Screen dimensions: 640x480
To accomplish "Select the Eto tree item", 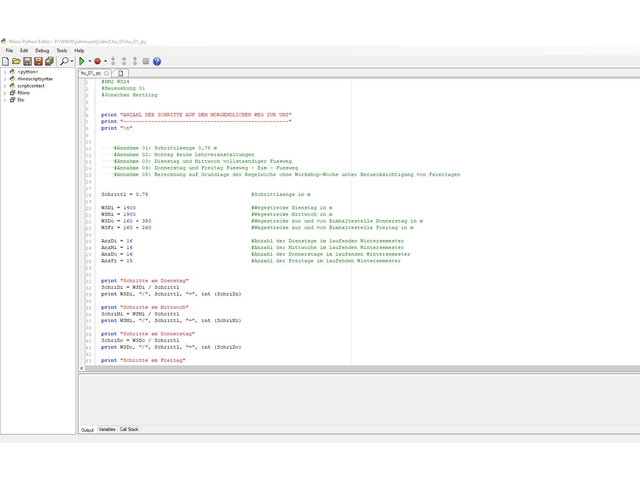I will coord(21,100).
